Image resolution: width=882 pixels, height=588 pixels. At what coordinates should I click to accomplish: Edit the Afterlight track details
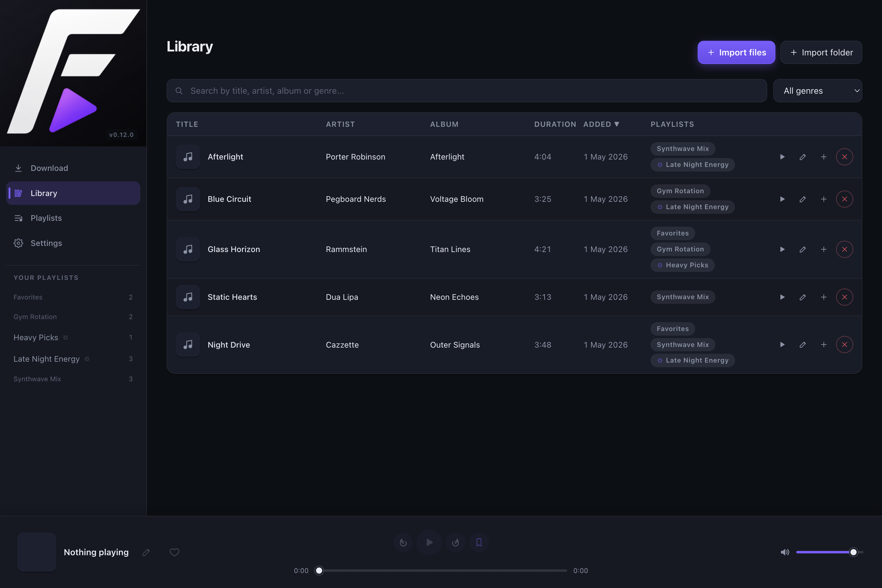coord(802,157)
